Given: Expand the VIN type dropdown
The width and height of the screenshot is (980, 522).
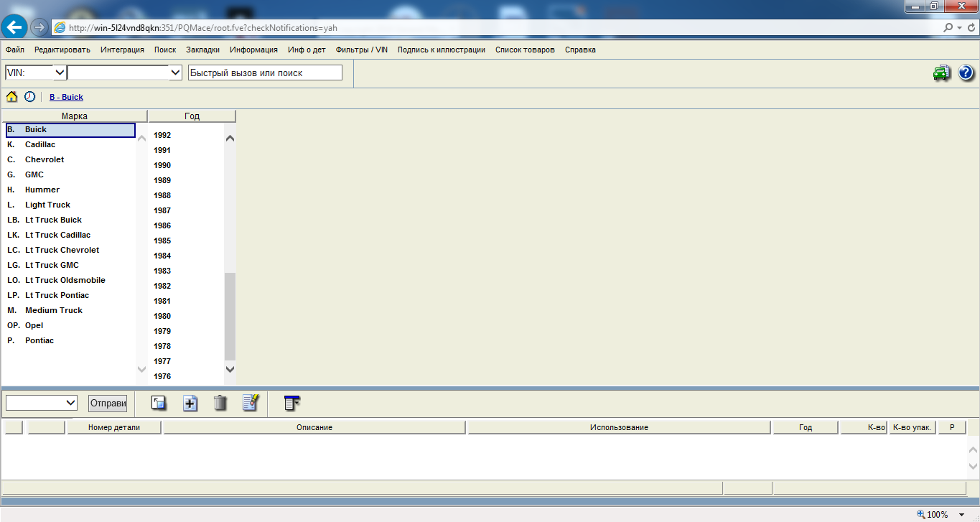Looking at the screenshot, I should [60, 73].
